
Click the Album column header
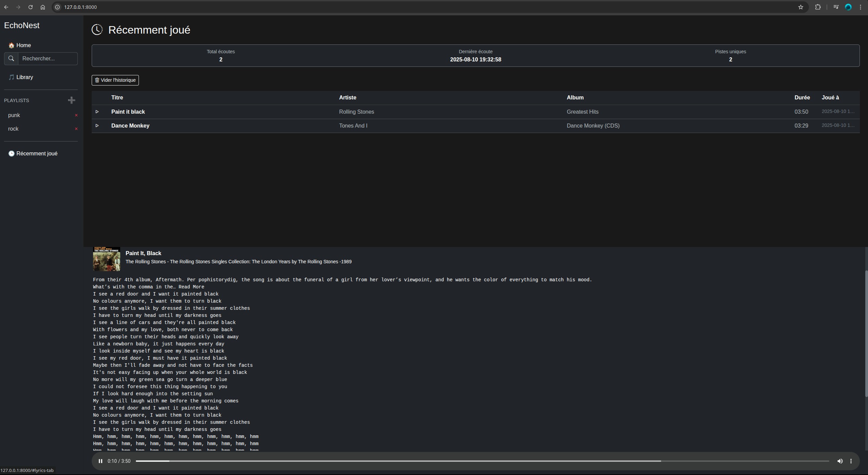(x=575, y=98)
